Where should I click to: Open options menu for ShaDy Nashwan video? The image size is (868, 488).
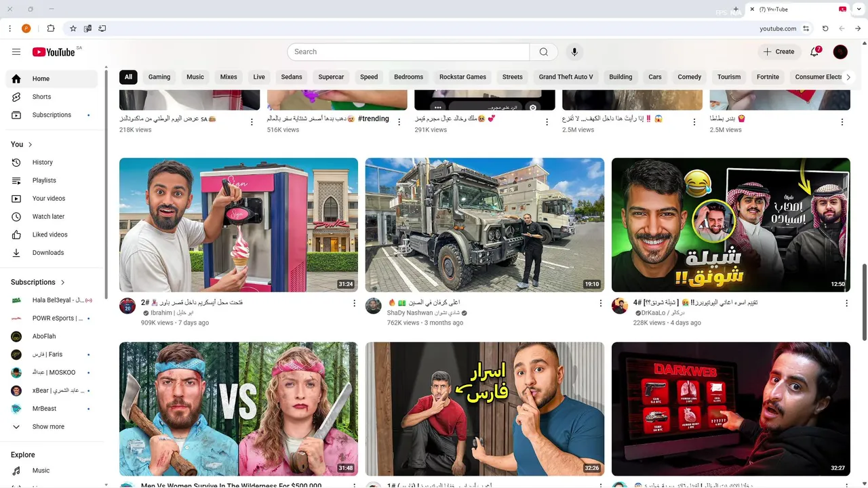click(600, 304)
